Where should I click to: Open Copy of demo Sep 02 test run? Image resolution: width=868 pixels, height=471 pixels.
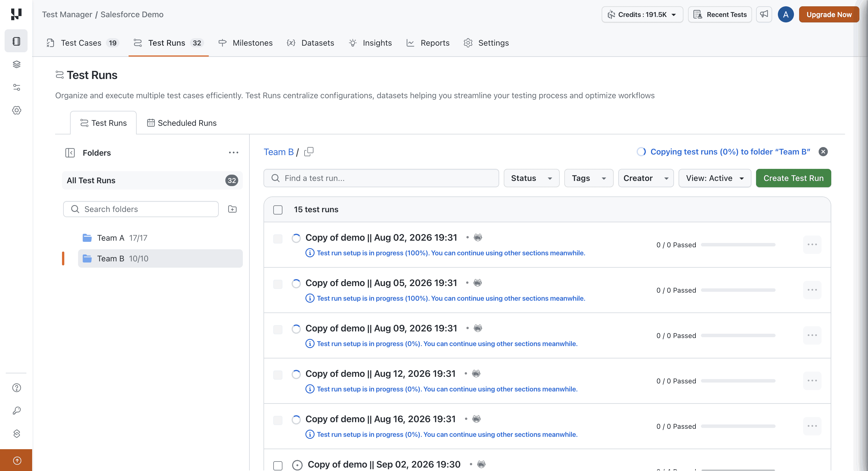(384, 464)
